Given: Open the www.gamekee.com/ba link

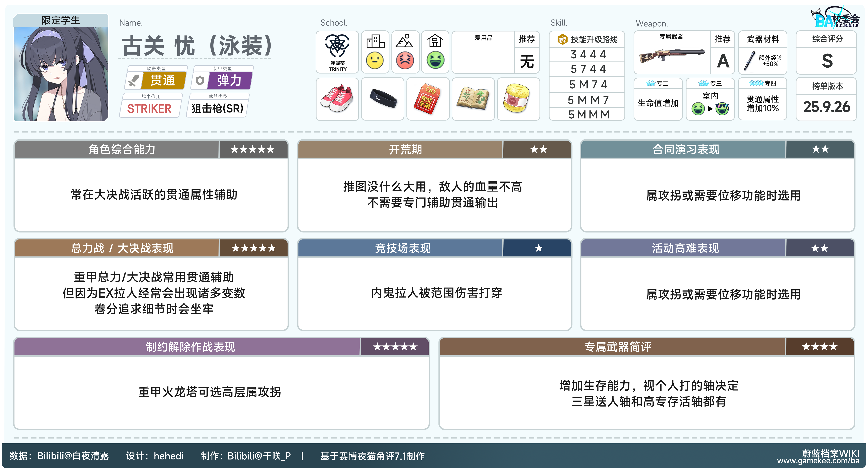Looking at the screenshot, I should (x=818, y=461).
